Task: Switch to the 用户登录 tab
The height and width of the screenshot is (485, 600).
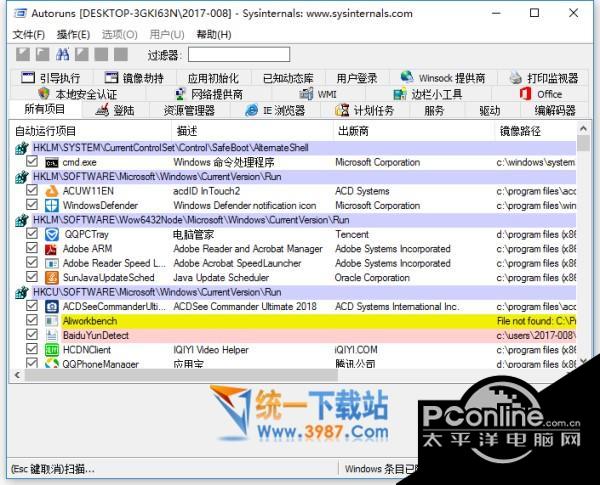Action: pyautogui.click(x=357, y=78)
